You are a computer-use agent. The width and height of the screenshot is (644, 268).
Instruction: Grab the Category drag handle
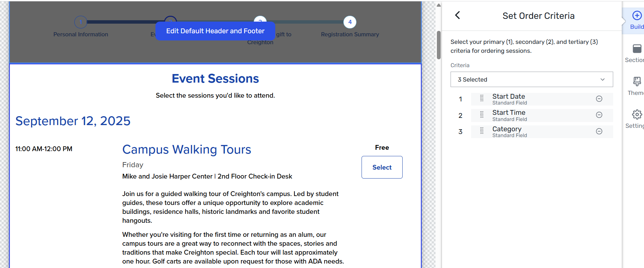pos(482,131)
